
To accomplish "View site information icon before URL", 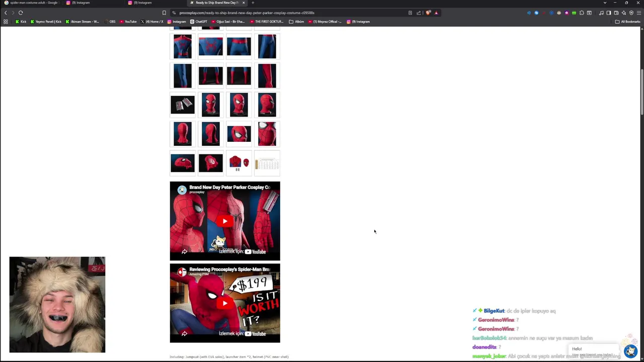I will click(174, 13).
